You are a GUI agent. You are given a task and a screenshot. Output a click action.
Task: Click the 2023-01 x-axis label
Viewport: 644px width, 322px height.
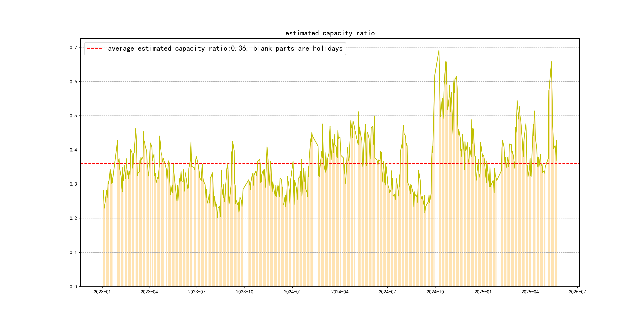(x=102, y=292)
